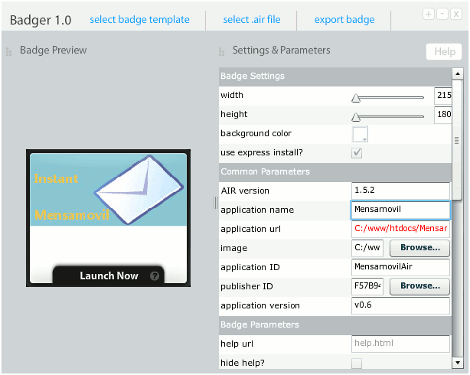
Task: Click the Badge Preview panel grip icon
Action: tap(9, 52)
